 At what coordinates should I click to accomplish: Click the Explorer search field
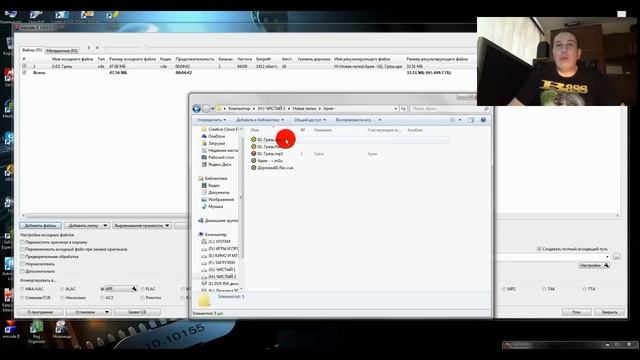click(449, 109)
